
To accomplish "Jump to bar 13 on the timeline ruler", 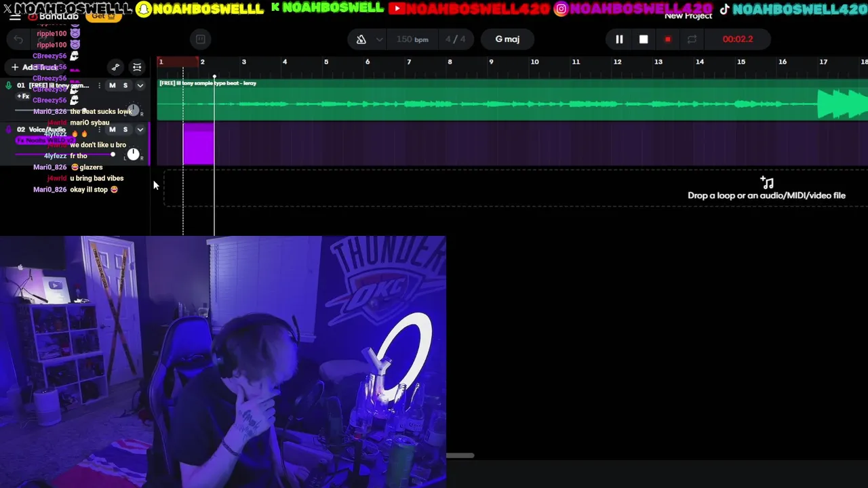I will (658, 62).
